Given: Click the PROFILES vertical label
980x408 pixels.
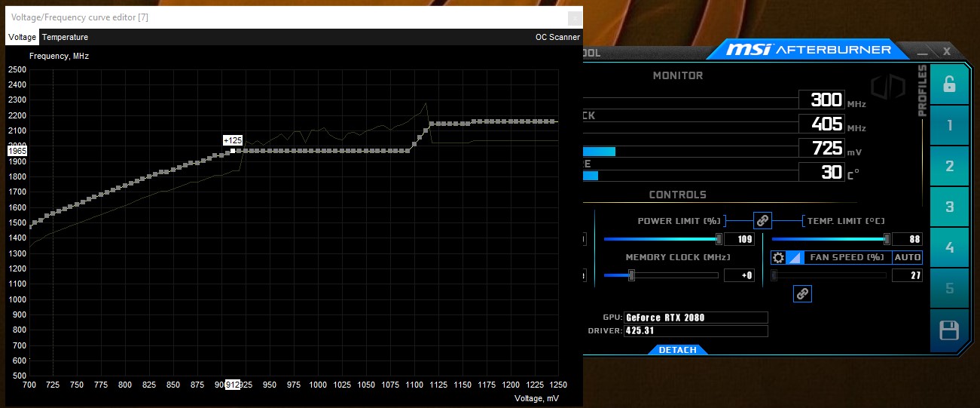Looking at the screenshot, I should [x=922, y=90].
